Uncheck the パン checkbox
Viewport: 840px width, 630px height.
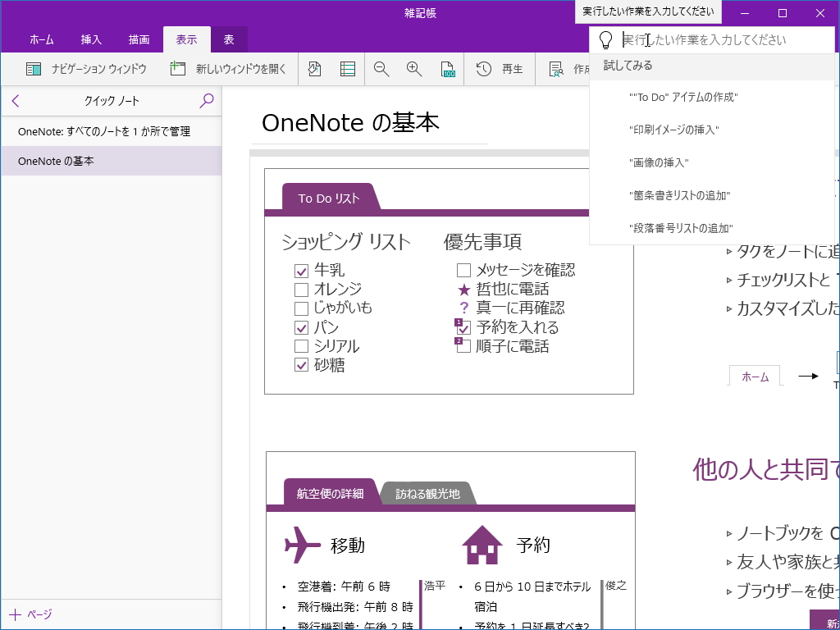point(302,328)
